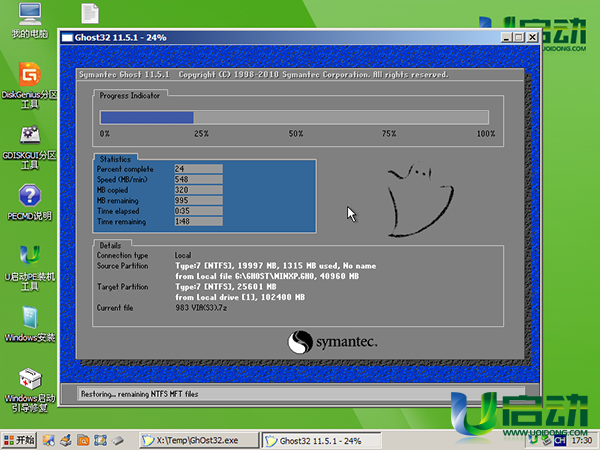Click the MB remaining value 995
Image resolution: width=600 pixels, height=450 pixels.
point(199,201)
